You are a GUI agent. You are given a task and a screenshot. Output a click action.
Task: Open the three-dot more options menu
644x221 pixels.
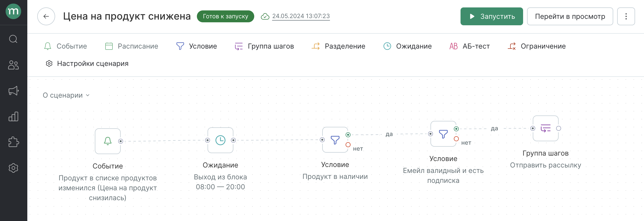tap(626, 16)
